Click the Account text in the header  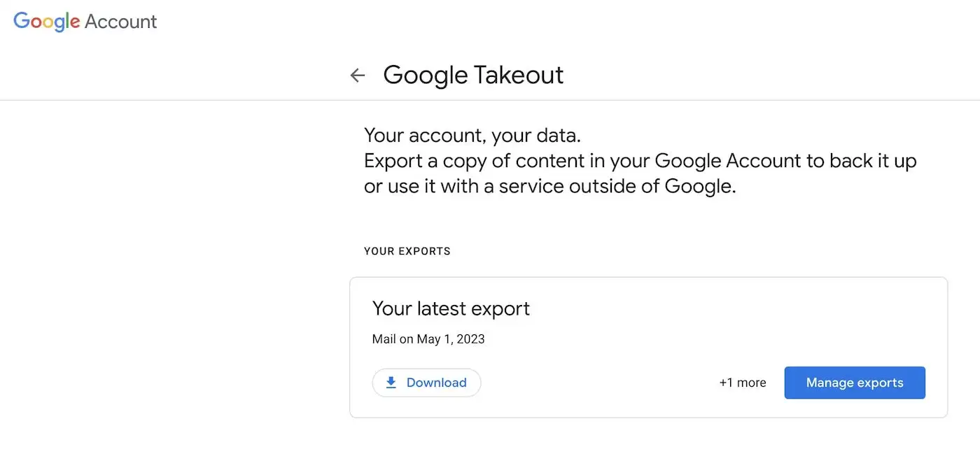click(120, 21)
